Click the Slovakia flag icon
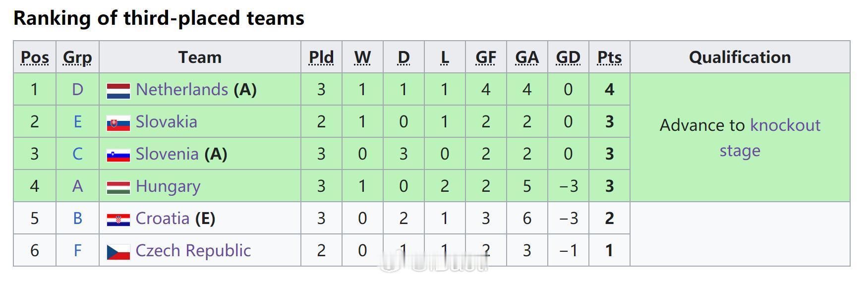The width and height of the screenshot is (868, 281). [x=118, y=123]
